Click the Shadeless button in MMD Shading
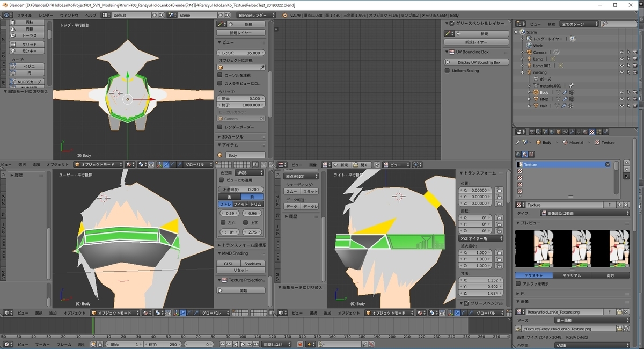This screenshot has width=644, height=349. click(252, 264)
